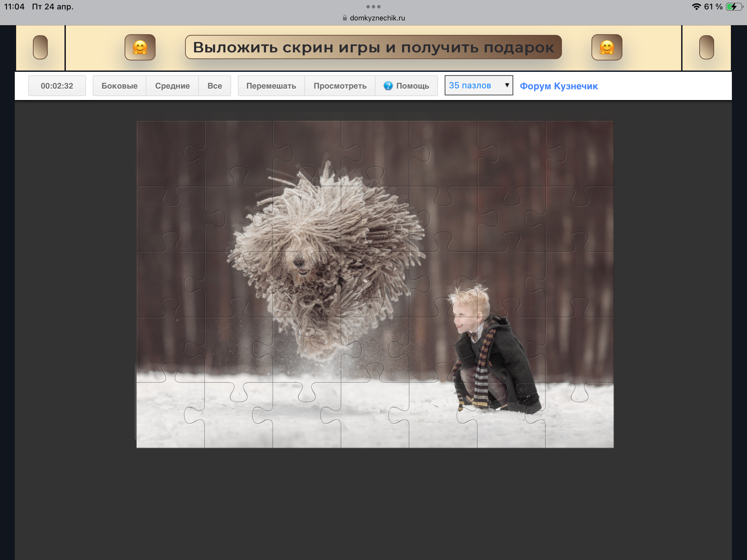The height and width of the screenshot is (560, 747).
Task: Click the right hugging emoji button
Action: pyautogui.click(x=607, y=47)
